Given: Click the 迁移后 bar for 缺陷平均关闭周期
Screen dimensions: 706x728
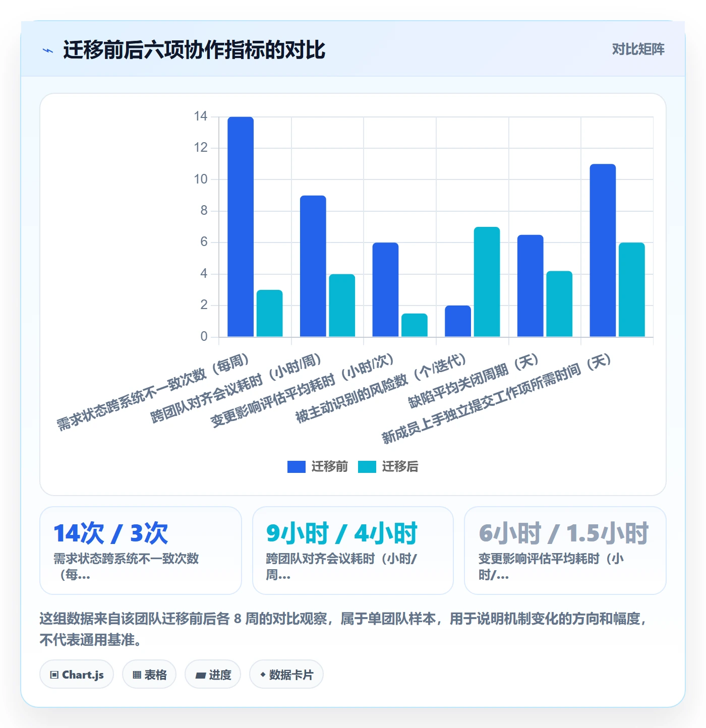Looking at the screenshot, I should click(559, 304).
